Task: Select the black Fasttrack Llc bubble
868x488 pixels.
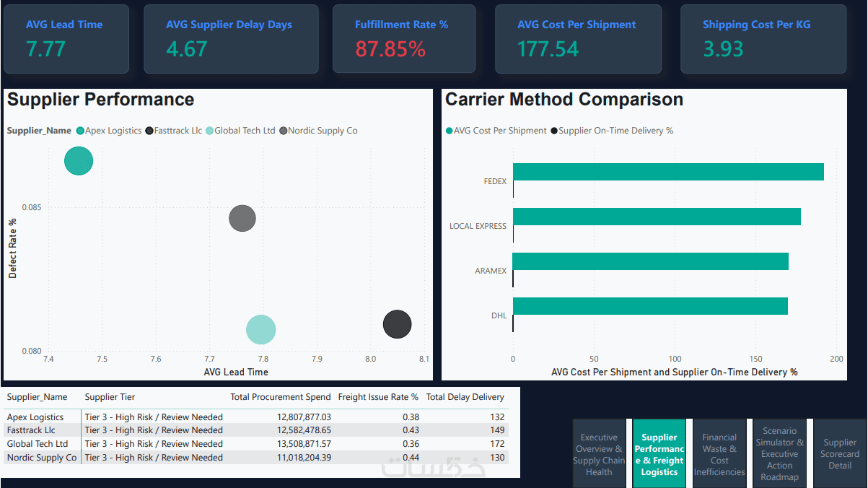Action: coord(397,324)
